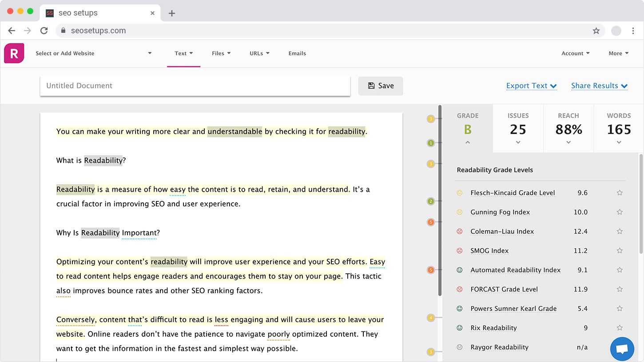
Task: Click the seosetups.com address bar
Action: click(330, 31)
